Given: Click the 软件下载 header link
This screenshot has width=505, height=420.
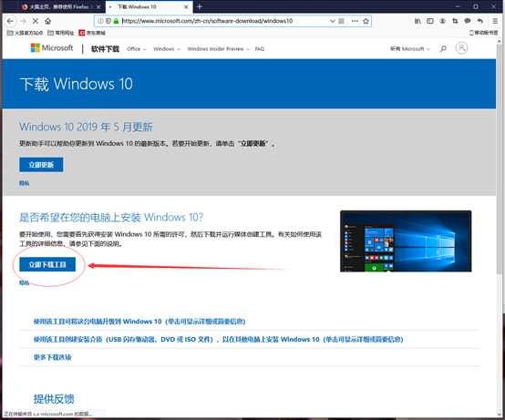Looking at the screenshot, I should click(x=105, y=49).
